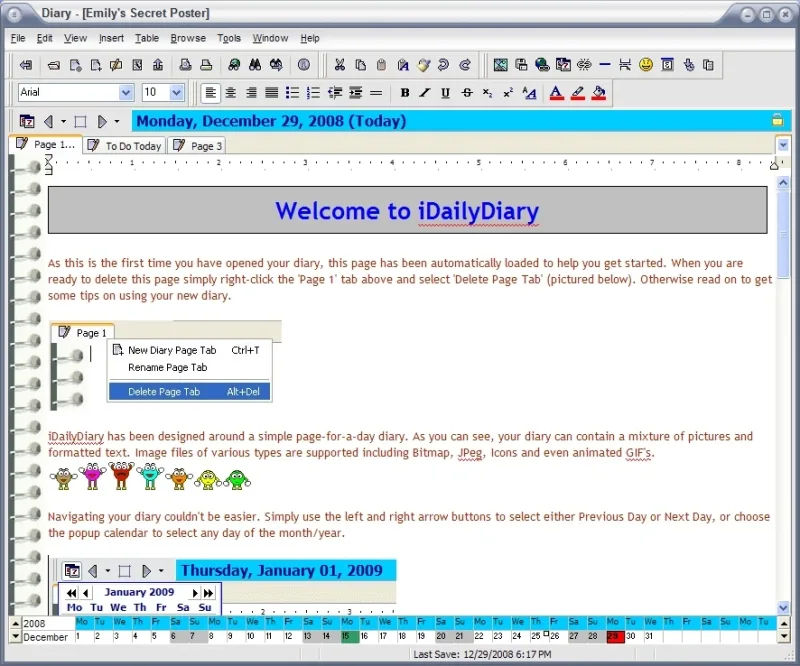
Task: Open the Browse menu
Action: (x=188, y=38)
